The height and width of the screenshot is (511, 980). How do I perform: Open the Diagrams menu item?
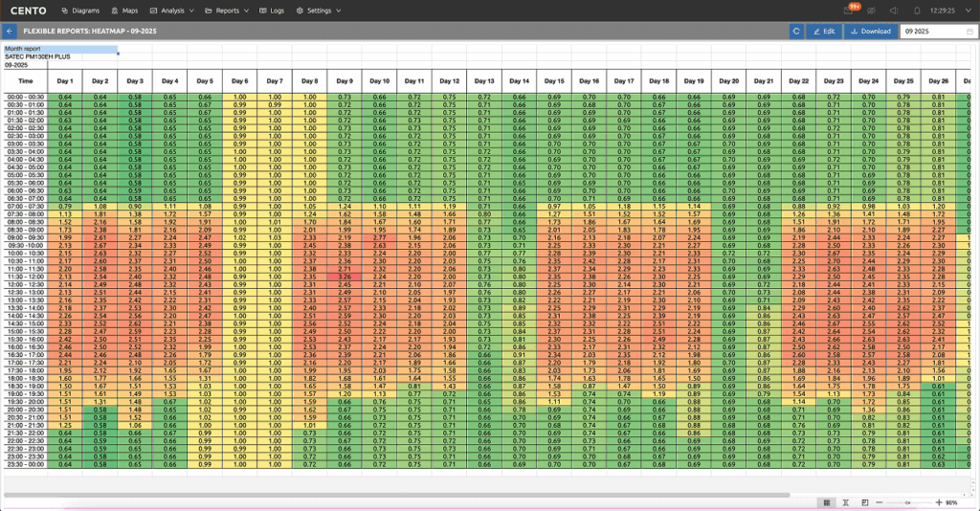[79, 11]
